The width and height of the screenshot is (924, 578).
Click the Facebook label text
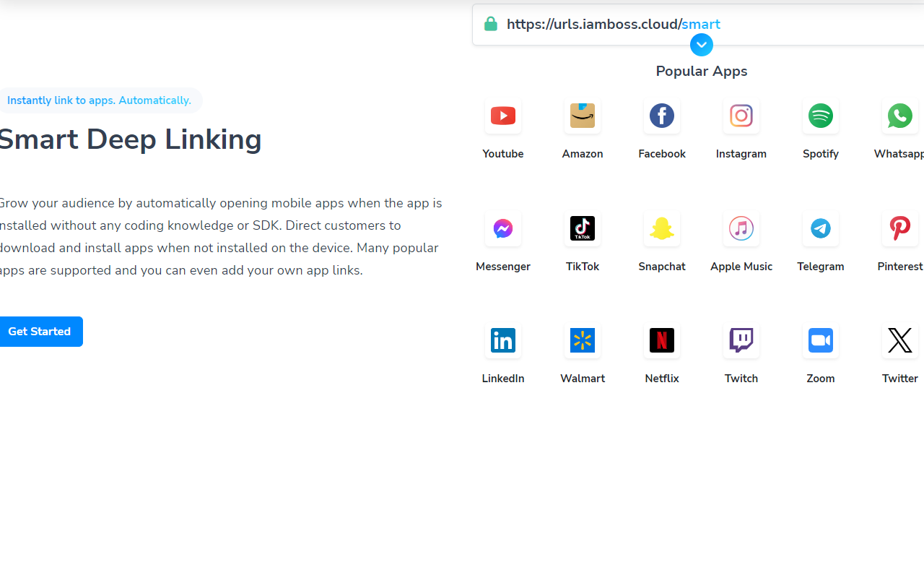pos(662,154)
